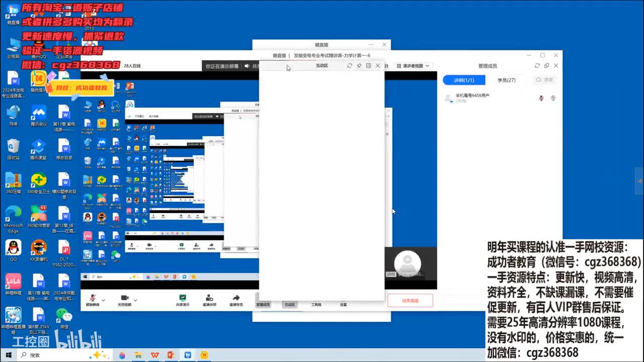Open the 演讲者视图 view dropdown
Image resolution: width=644 pixels, height=362 pixels.
click(413, 66)
